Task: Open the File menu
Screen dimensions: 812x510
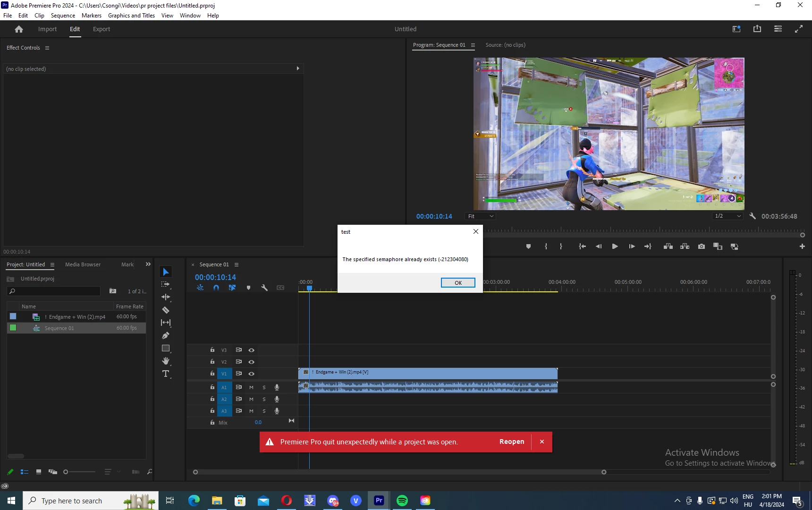Action: [x=8, y=16]
